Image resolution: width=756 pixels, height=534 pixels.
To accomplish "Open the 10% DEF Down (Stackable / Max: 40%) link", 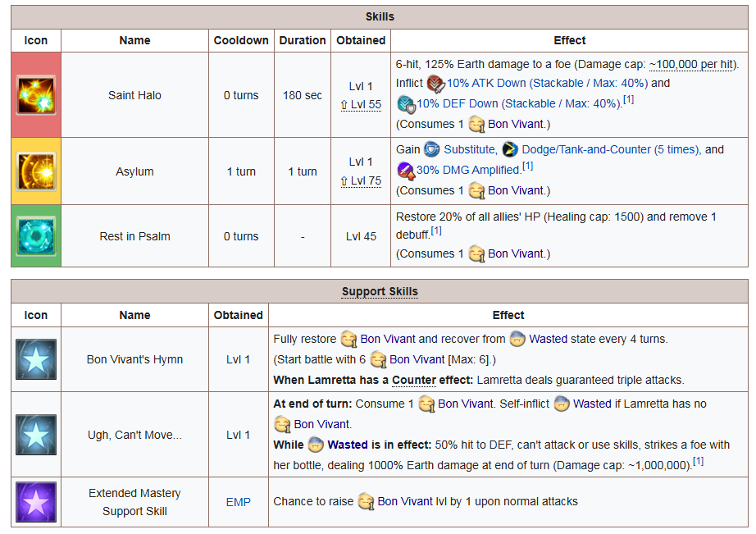I will tap(519, 103).
